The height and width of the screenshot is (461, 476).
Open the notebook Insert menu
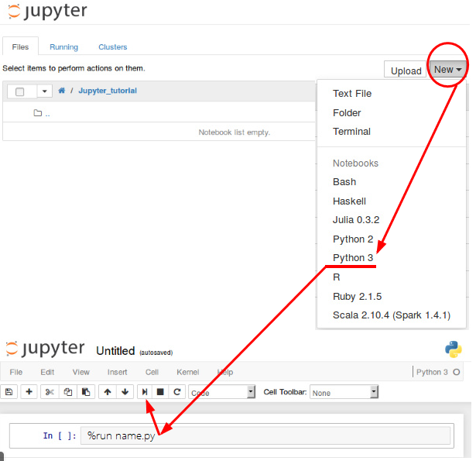click(x=117, y=372)
